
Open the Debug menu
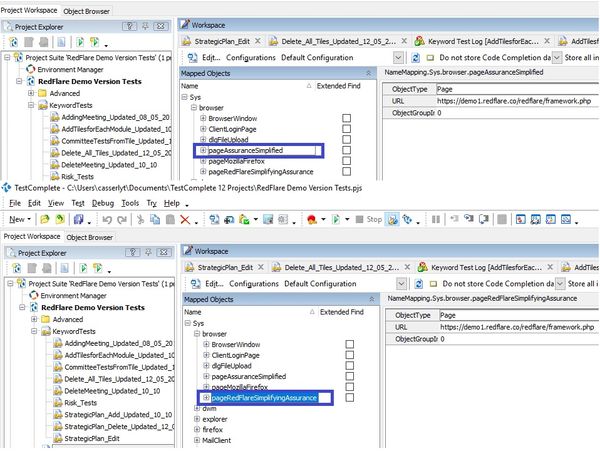point(103,203)
